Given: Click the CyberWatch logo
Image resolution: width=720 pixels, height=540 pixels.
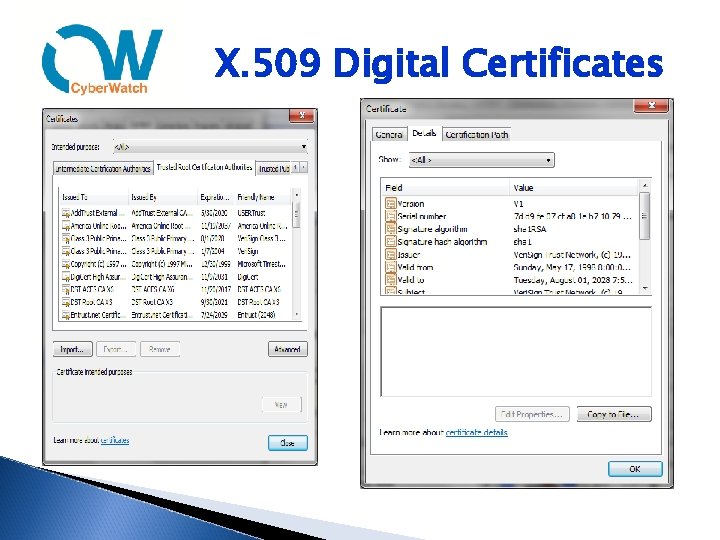Looking at the screenshot, I should tap(102, 59).
